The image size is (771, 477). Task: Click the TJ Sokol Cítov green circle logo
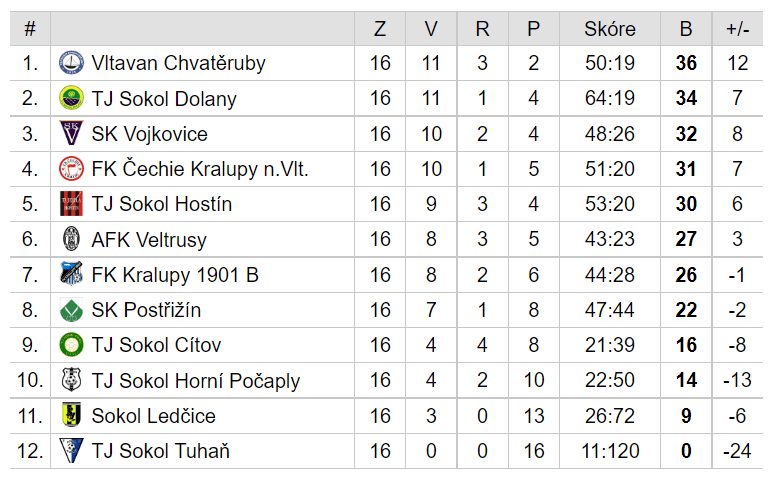71,345
